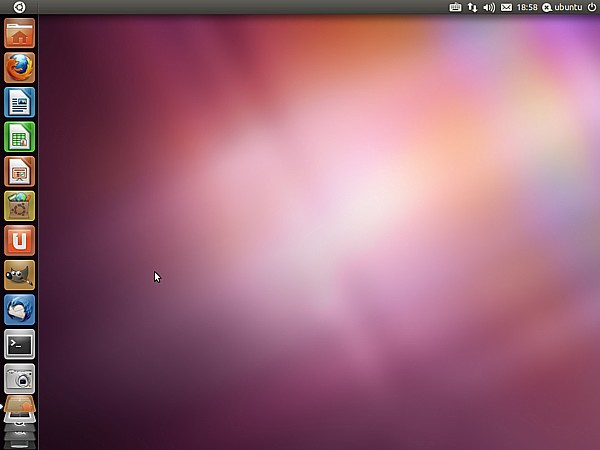Screen dimensions: 600x450
Task: Launch Ubuntu One icon
Action: click(20, 241)
